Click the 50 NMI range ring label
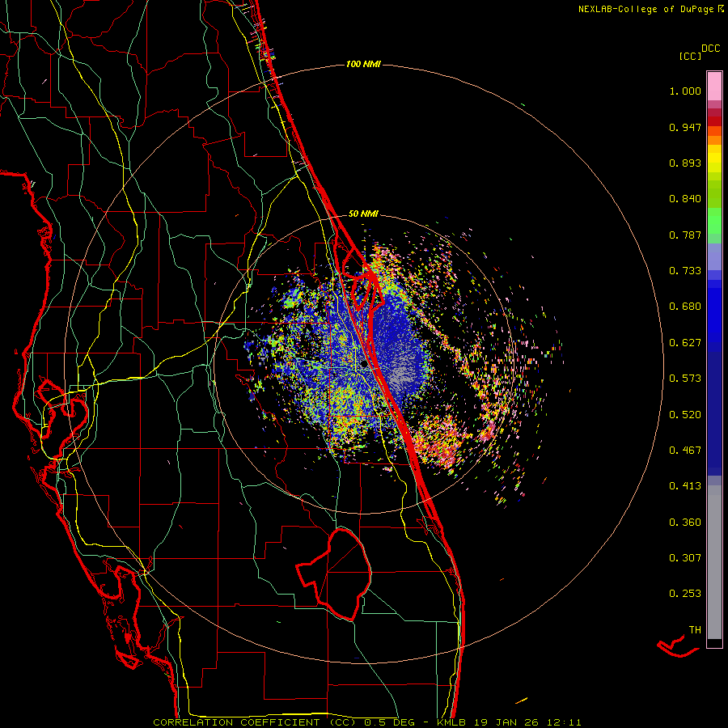 point(363,214)
